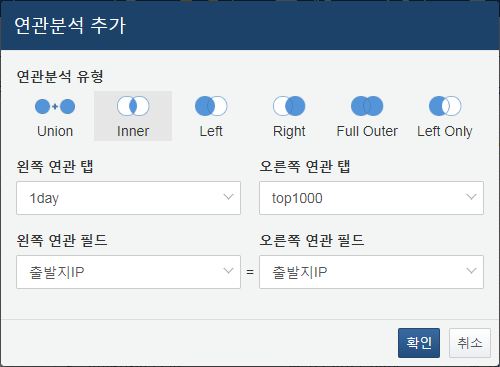Cancel with the 취소 button
Viewport: 500px width, 367px height.
tap(470, 343)
